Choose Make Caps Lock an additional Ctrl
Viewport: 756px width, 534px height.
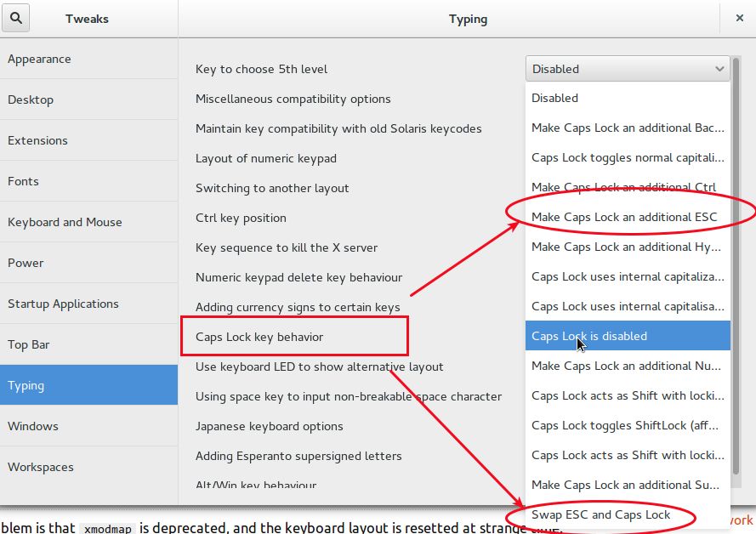click(628, 187)
